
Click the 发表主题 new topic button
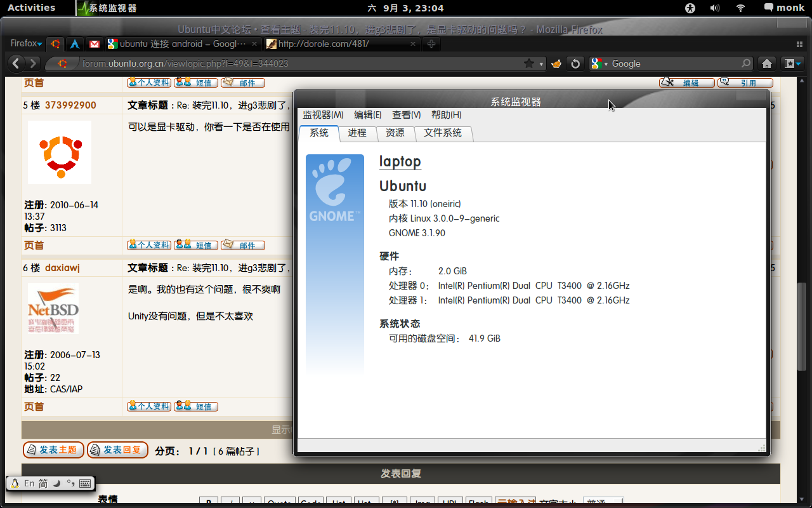point(53,450)
